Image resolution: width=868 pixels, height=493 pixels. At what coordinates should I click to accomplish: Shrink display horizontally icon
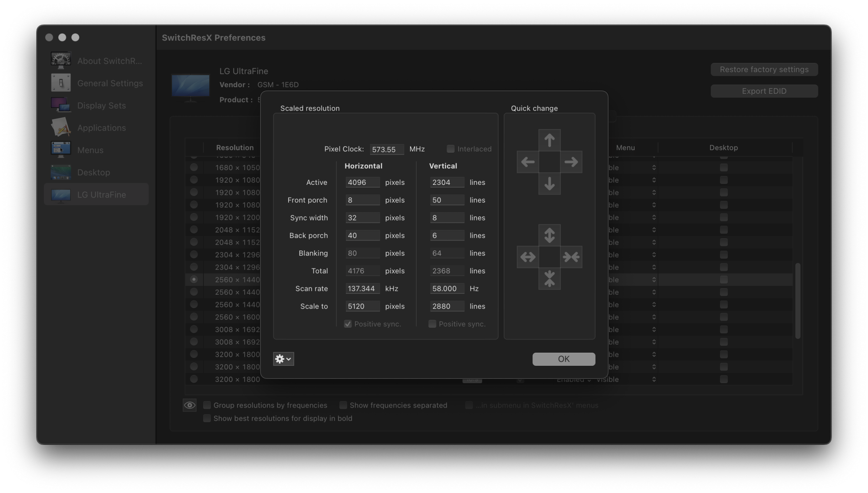click(571, 257)
